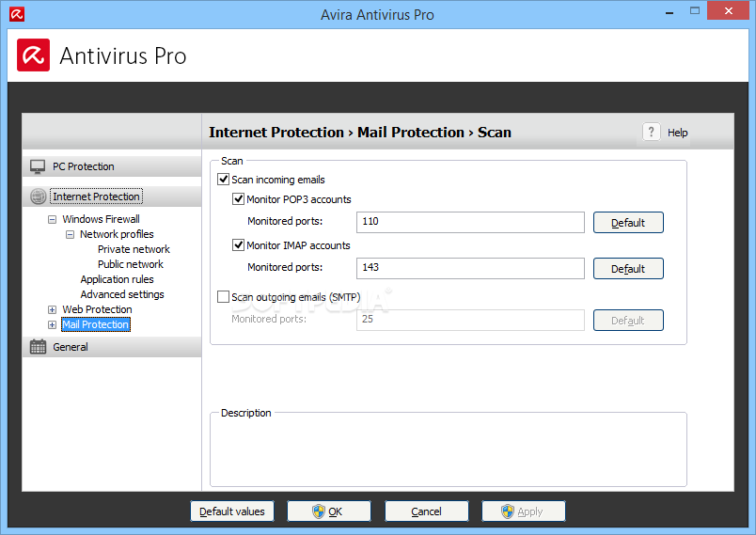756x535 pixels.
Task: Select Public network tree item
Action: tap(130, 264)
